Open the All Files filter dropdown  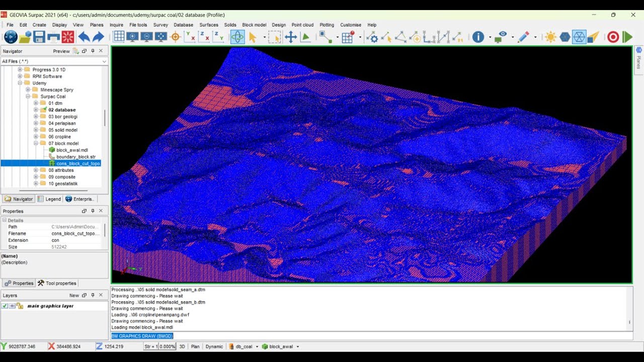(x=104, y=61)
